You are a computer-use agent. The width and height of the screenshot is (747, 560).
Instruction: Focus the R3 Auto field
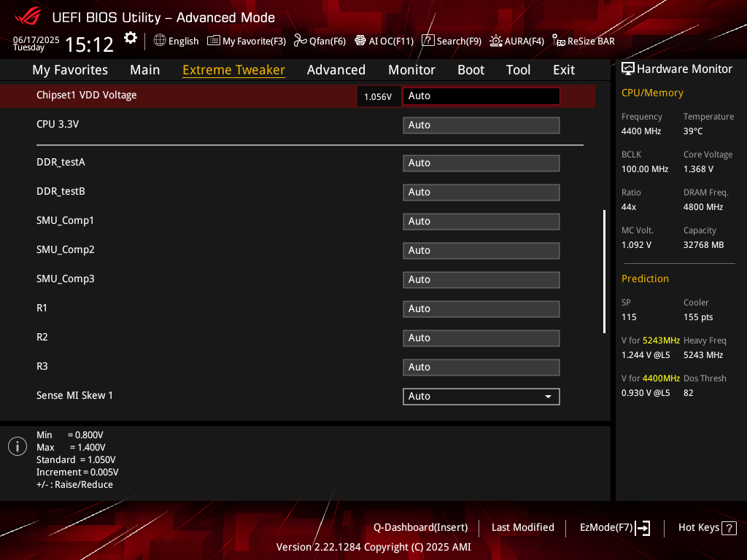coord(481,367)
